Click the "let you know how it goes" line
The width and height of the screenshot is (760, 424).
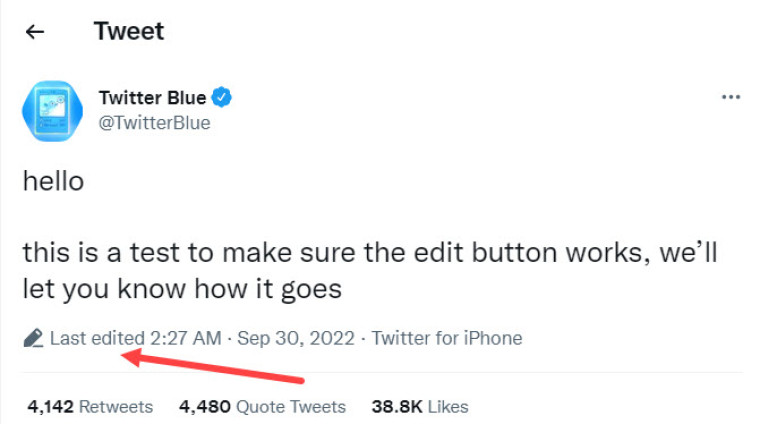point(182,289)
